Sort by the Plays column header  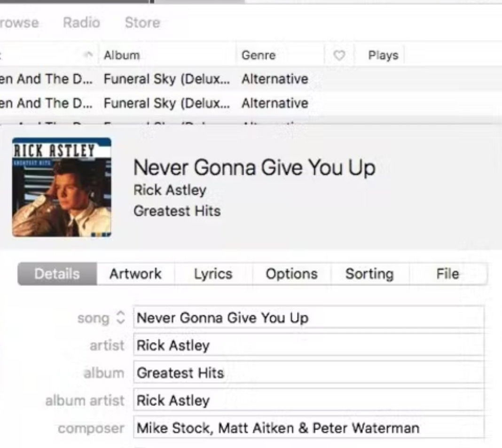(383, 55)
